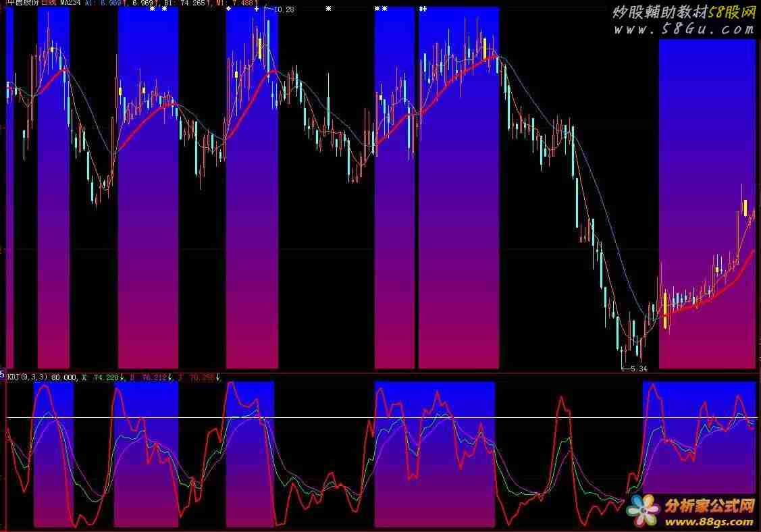Click the 5.34 low price marker
This screenshot has width=761, height=532.
[x=639, y=369]
